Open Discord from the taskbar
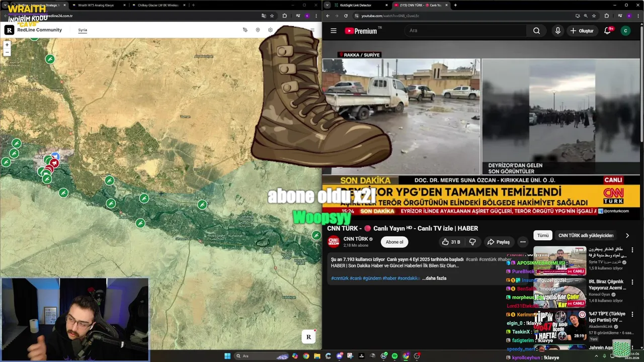 pyautogui.click(x=340, y=356)
